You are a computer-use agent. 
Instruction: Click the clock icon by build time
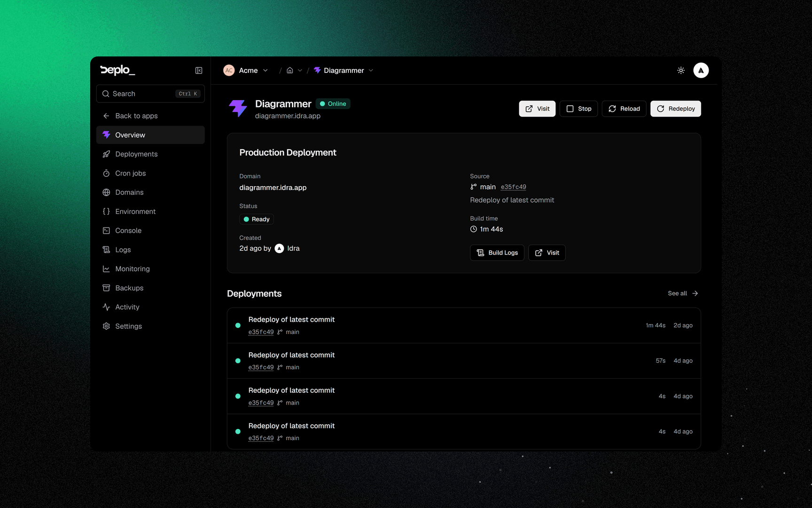click(474, 229)
